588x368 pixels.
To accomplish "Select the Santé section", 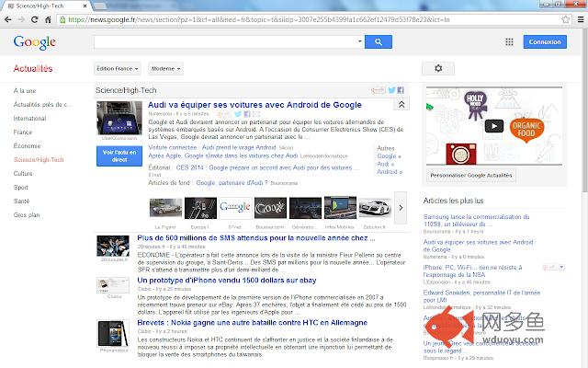I will 21,201.
